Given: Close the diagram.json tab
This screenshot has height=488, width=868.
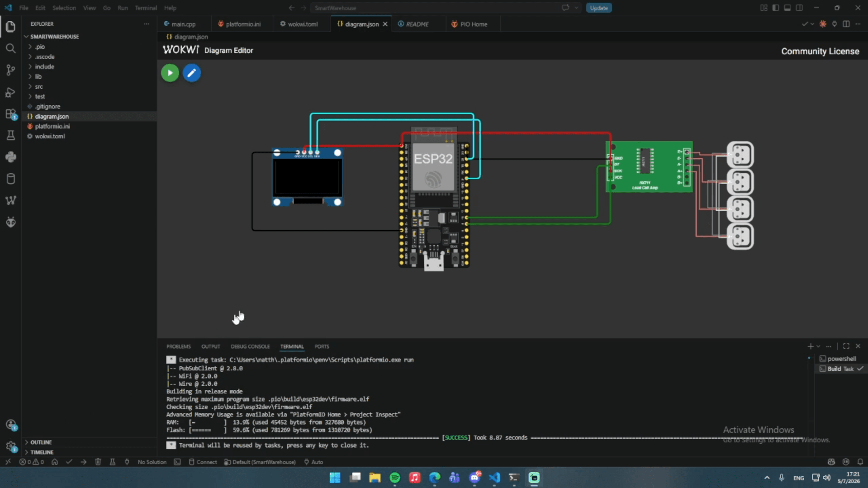Looking at the screenshot, I should pos(385,24).
